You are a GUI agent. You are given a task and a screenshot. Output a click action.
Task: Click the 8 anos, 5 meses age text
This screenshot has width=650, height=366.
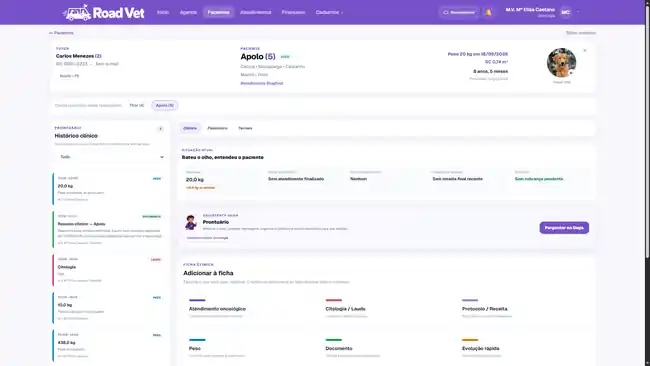click(490, 71)
